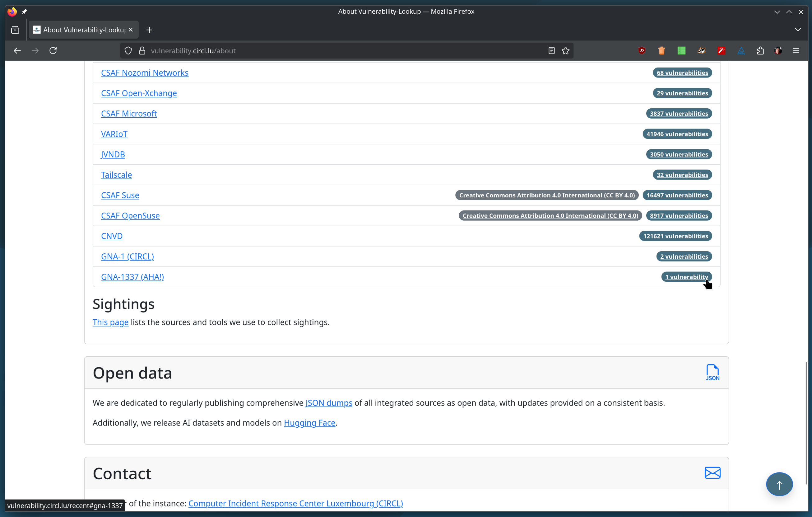Open the Hugging Face link
Image resolution: width=812 pixels, height=517 pixels.
coord(309,422)
